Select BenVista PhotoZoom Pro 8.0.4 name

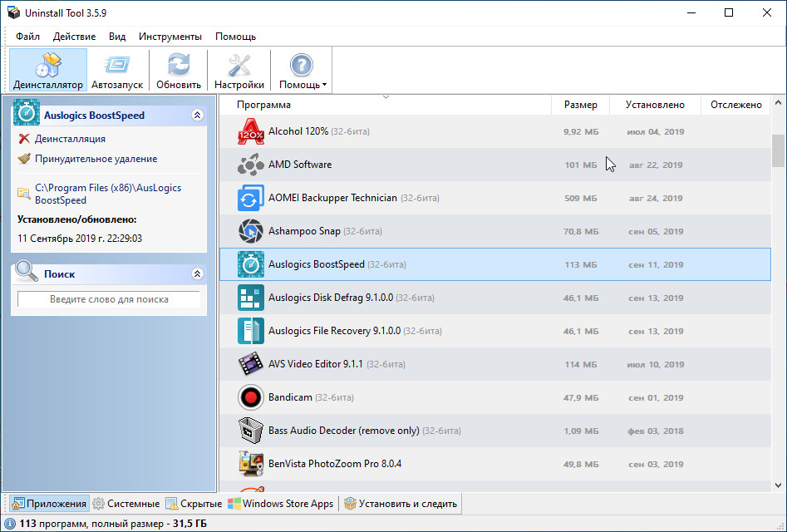(x=335, y=464)
